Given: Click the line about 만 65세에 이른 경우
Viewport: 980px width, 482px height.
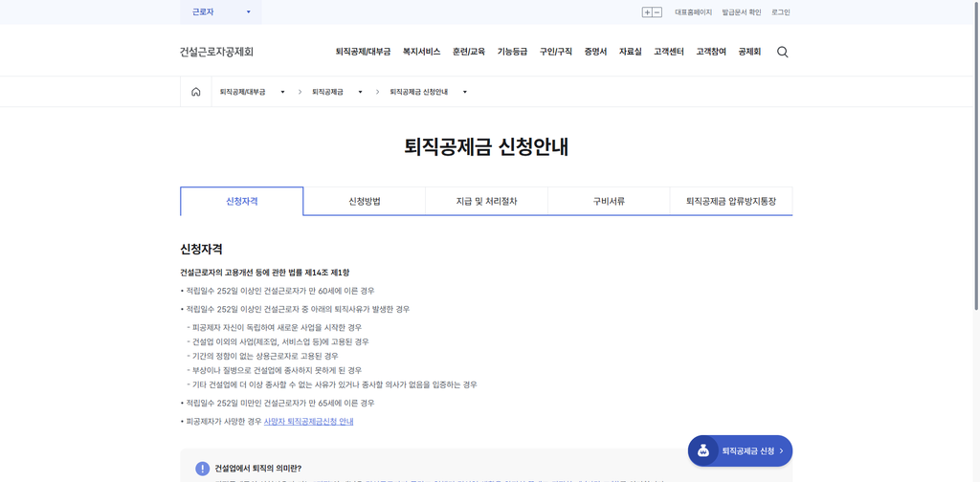Looking at the screenshot, I should pyautogui.click(x=278, y=404).
